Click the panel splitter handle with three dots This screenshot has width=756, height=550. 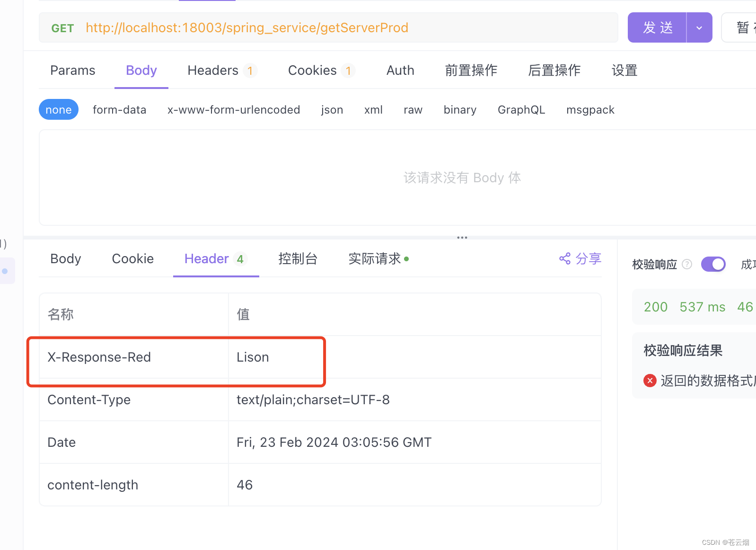pyautogui.click(x=462, y=238)
